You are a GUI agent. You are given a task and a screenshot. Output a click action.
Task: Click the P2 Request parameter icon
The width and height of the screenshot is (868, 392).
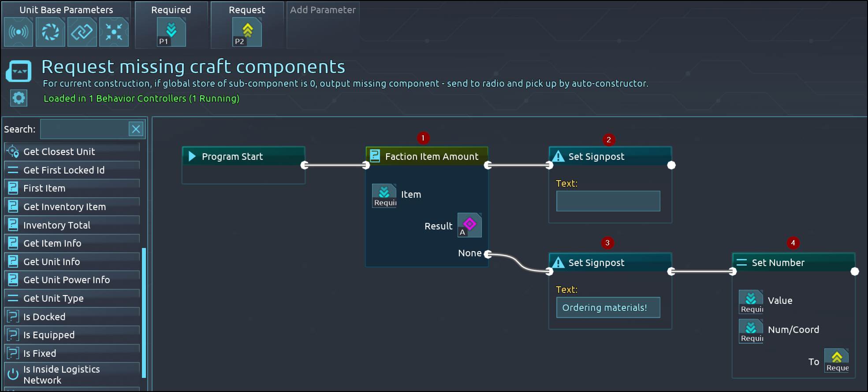pyautogui.click(x=247, y=32)
